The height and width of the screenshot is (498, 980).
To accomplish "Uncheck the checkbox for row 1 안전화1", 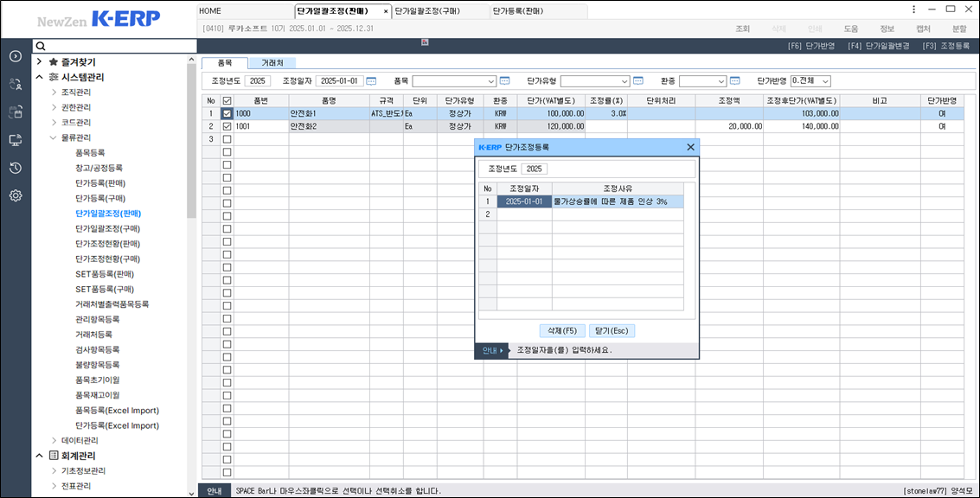I will (227, 113).
